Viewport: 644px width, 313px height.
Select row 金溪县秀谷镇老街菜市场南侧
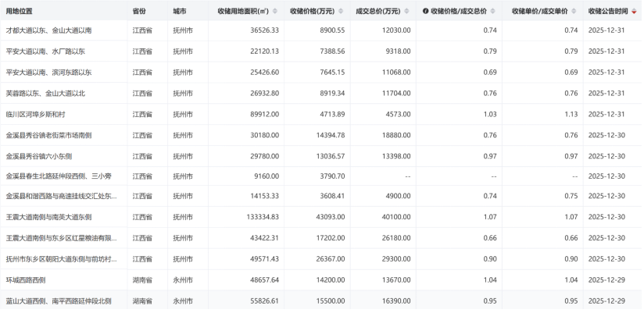coord(322,135)
